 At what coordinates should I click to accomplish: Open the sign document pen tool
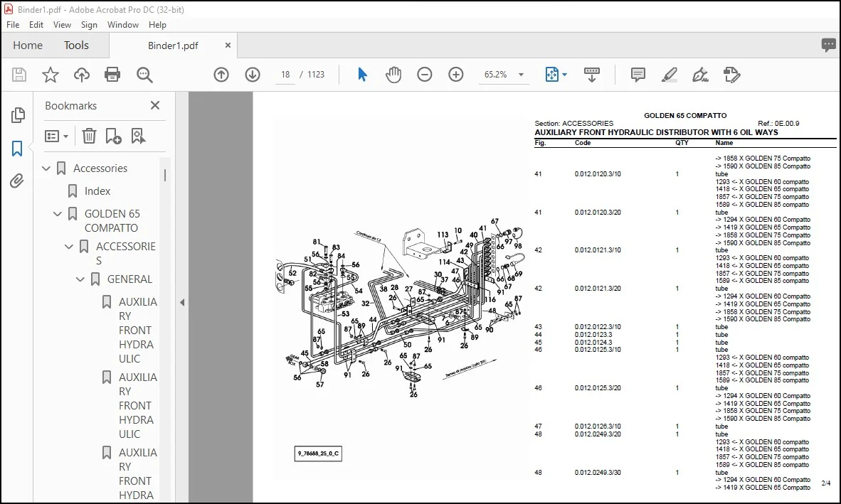pos(700,75)
